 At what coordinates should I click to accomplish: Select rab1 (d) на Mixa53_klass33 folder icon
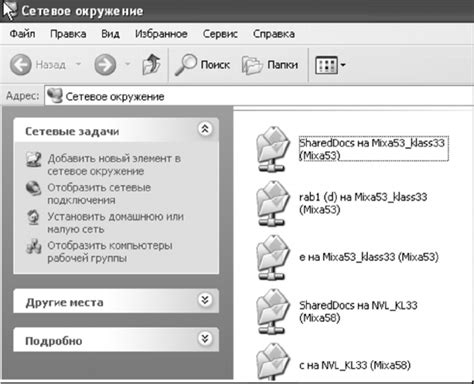[x=273, y=203]
